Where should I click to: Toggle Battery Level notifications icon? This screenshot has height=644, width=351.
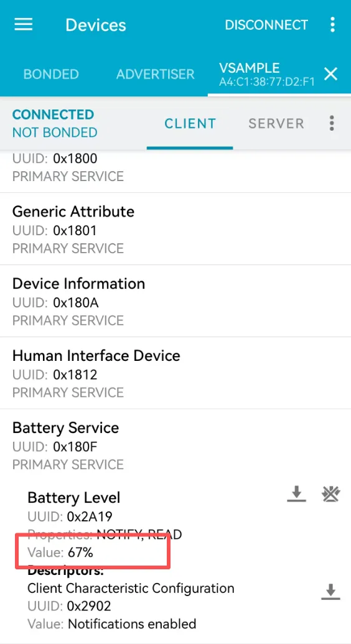coord(331,494)
